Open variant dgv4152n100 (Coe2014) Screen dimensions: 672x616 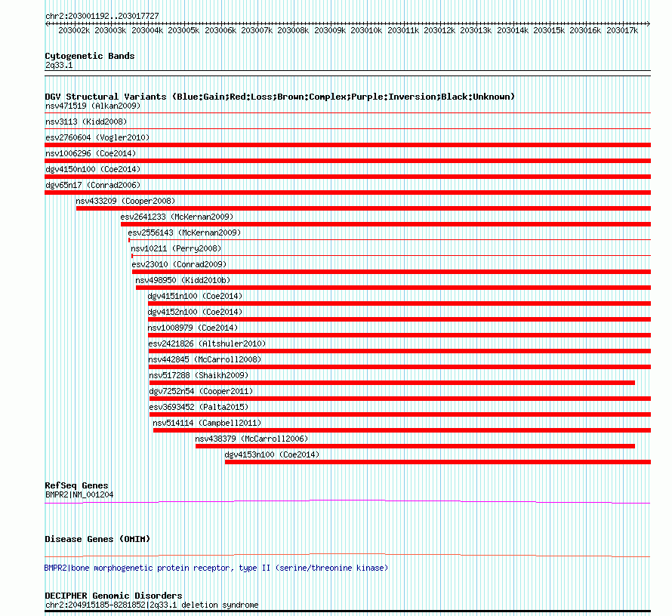point(195,312)
